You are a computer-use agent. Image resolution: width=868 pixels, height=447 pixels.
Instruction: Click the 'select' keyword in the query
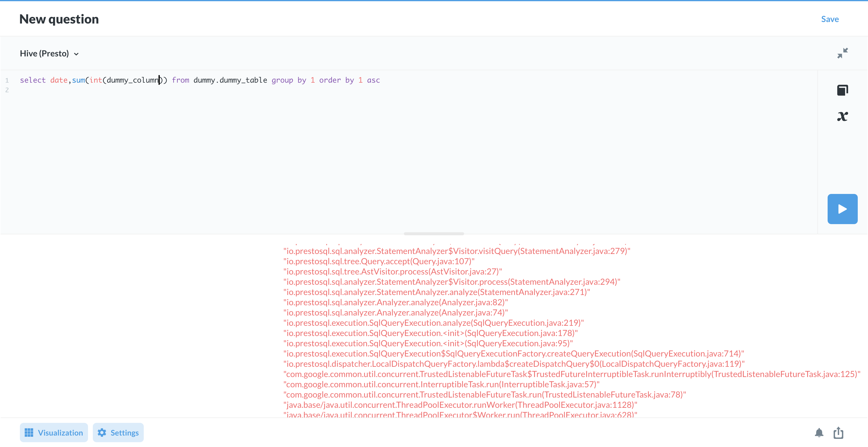pyautogui.click(x=33, y=80)
